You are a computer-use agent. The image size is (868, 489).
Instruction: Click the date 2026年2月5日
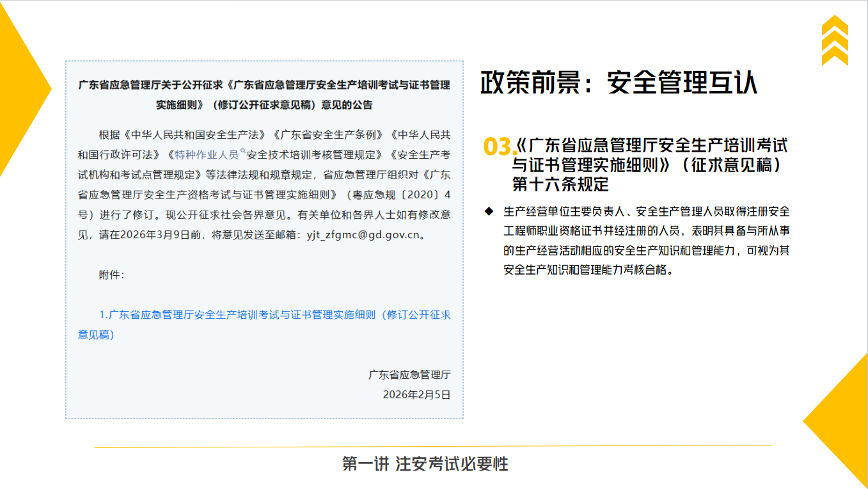416,395
